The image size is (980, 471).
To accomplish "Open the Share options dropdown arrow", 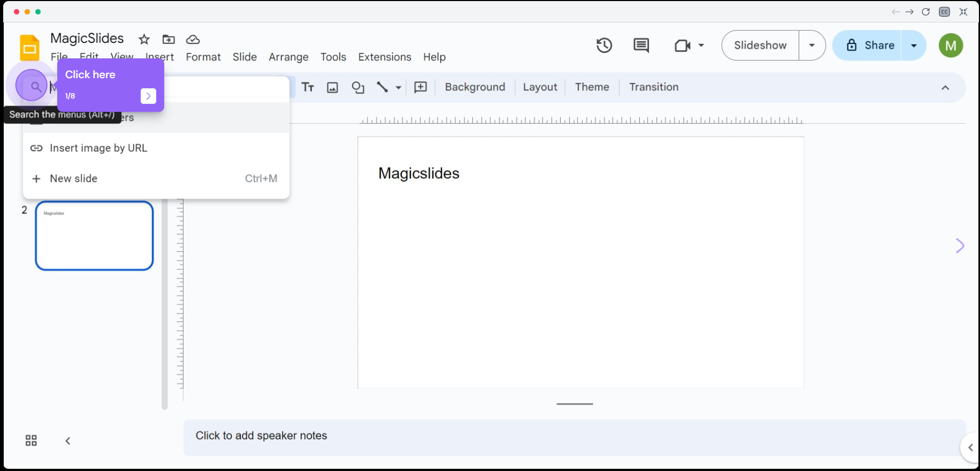I will pyautogui.click(x=914, y=45).
